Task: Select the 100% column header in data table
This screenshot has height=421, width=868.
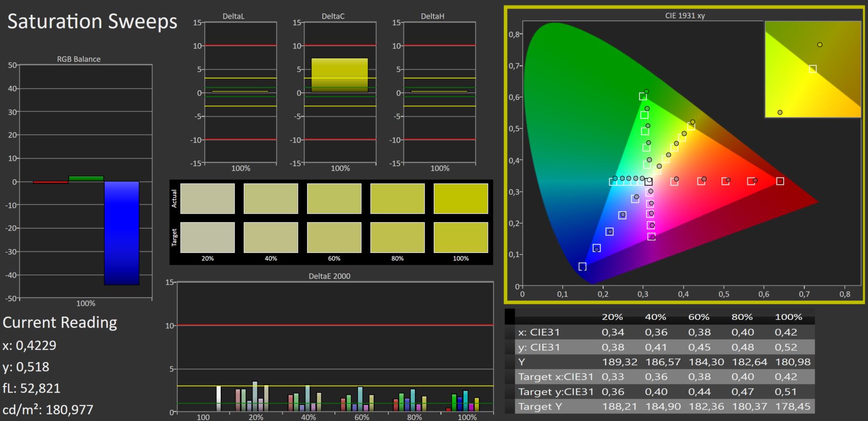Action: (x=788, y=317)
